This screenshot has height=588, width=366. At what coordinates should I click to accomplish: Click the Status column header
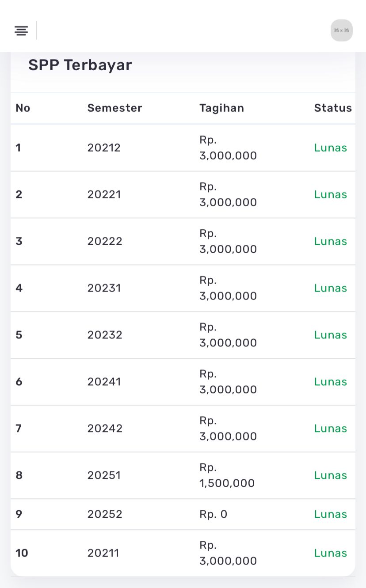click(x=332, y=108)
